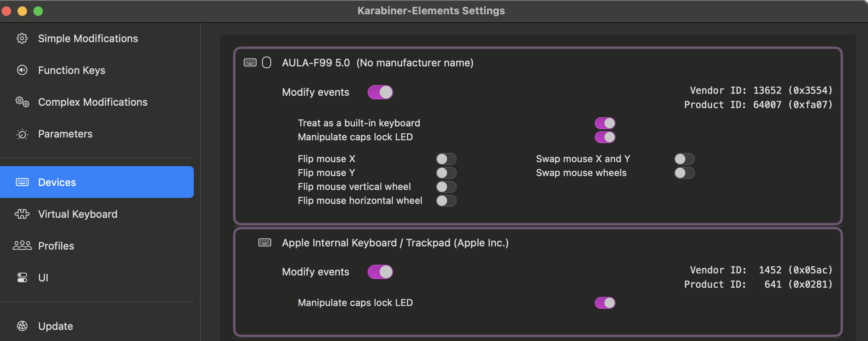
Task: Toggle Manipulate caps lock LED for AULA-F99
Action: [x=605, y=137]
